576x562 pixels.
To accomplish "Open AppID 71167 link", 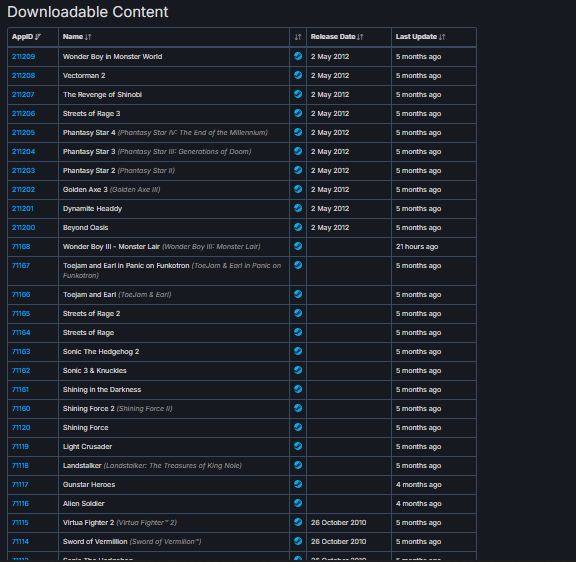I will tap(21, 266).
